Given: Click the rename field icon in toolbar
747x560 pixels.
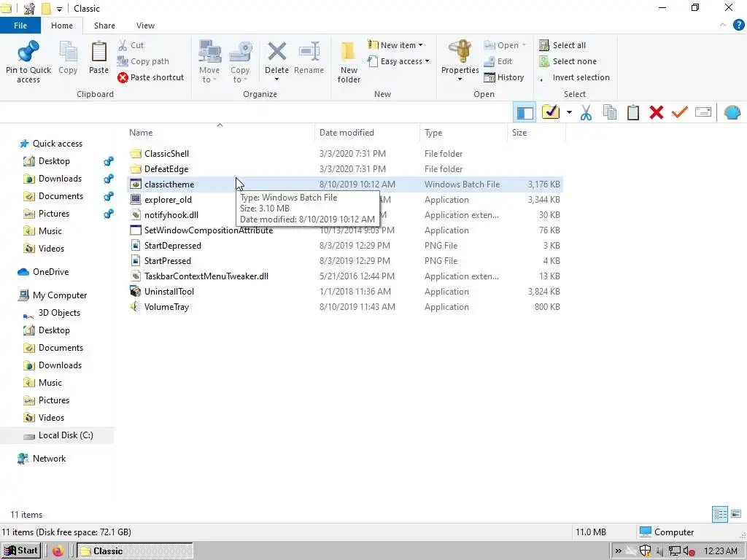Looking at the screenshot, I should pos(703,112).
